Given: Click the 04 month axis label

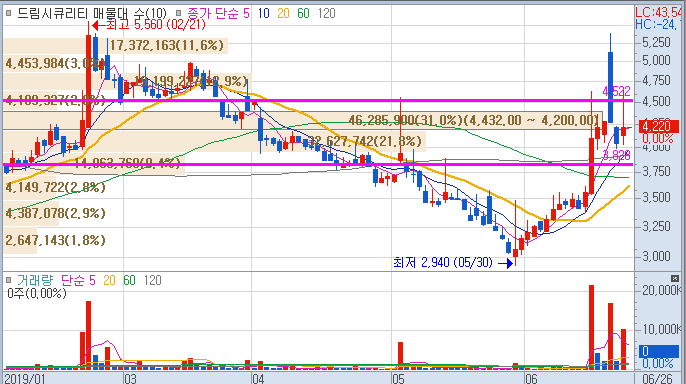Looking at the screenshot, I should (x=258, y=378).
